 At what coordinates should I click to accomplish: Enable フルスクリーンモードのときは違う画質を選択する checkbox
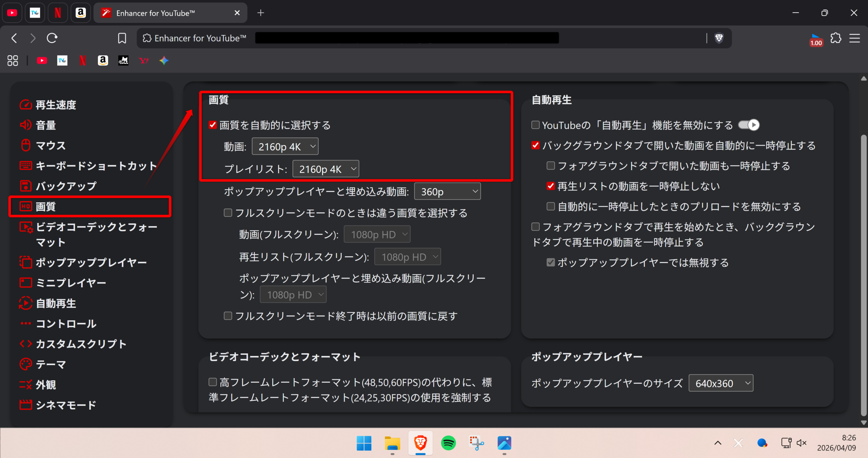pyautogui.click(x=228, y=213)
